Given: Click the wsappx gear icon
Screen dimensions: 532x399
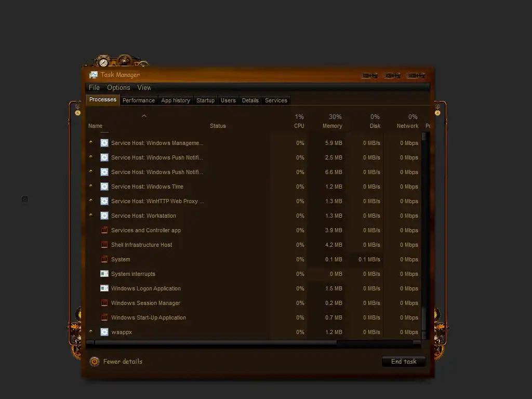Looking at the screenshot, I should pos(104,332).
